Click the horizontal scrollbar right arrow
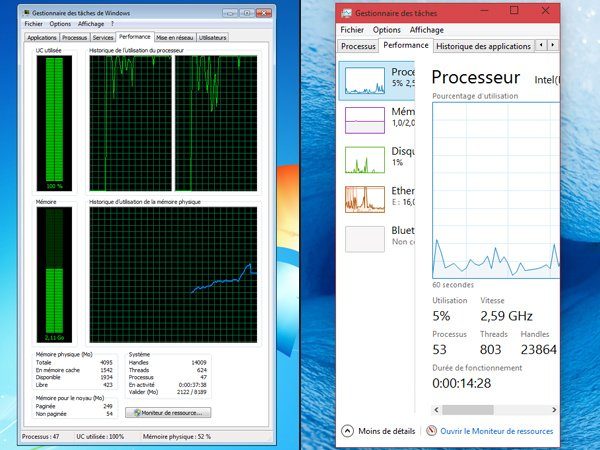 554,410
